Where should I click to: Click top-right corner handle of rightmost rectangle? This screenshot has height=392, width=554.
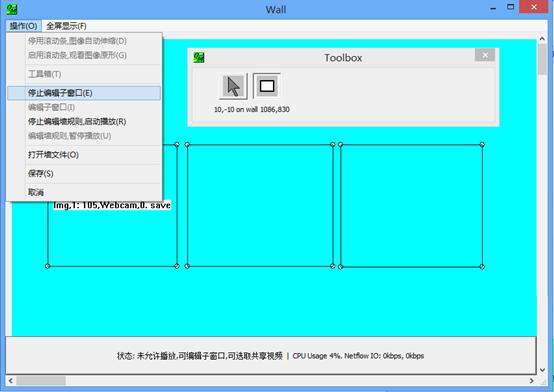coord(482,144)
